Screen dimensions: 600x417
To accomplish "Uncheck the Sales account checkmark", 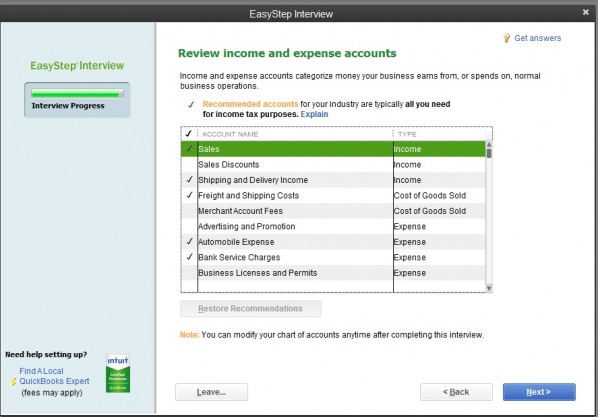I will point(189,149).
